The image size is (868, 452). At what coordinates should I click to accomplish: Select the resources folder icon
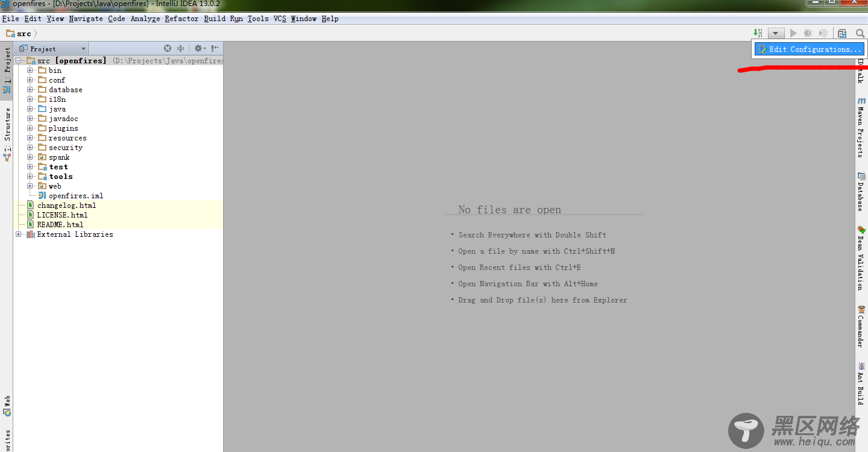42,138
